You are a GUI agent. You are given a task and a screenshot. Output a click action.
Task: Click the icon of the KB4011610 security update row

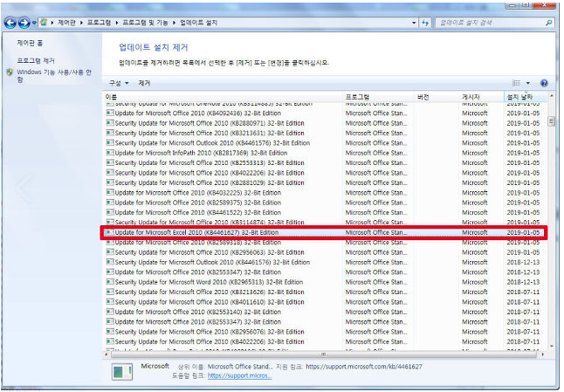pyautogui.click(x=110, y=302)
